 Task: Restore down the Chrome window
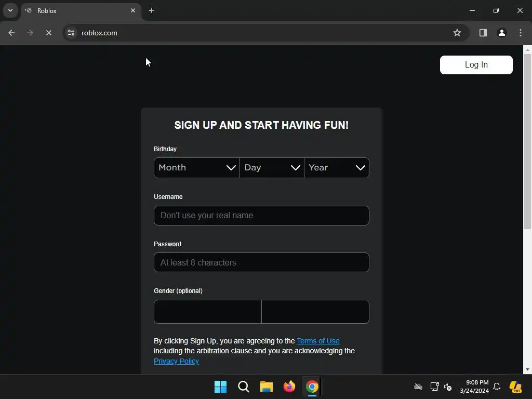pos(496,10)
